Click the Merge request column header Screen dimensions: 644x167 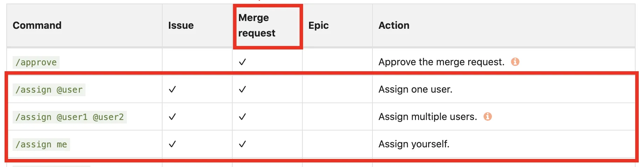[257, 25]
